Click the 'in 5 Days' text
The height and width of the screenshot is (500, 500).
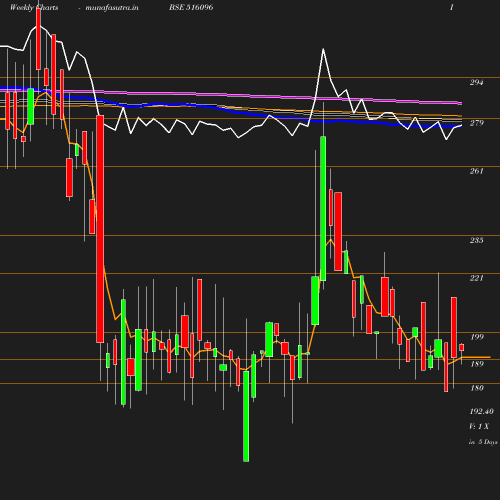(x=483, y=442)
